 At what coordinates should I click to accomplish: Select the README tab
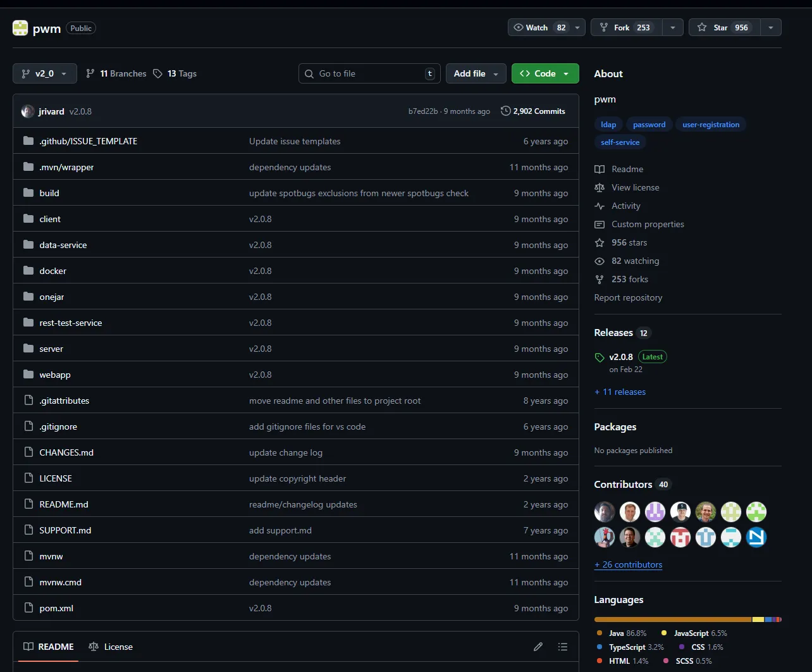[x=49, y=647]
